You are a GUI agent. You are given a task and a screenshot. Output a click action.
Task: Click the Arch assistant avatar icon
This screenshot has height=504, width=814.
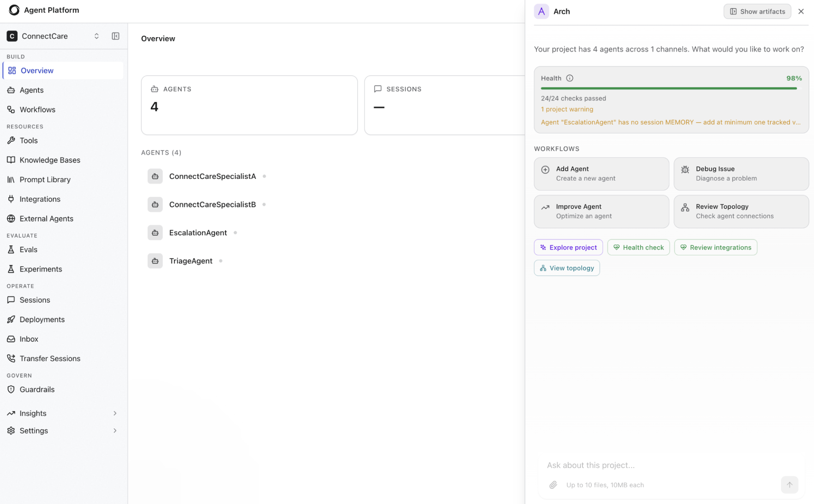click(x=541, y=11)
